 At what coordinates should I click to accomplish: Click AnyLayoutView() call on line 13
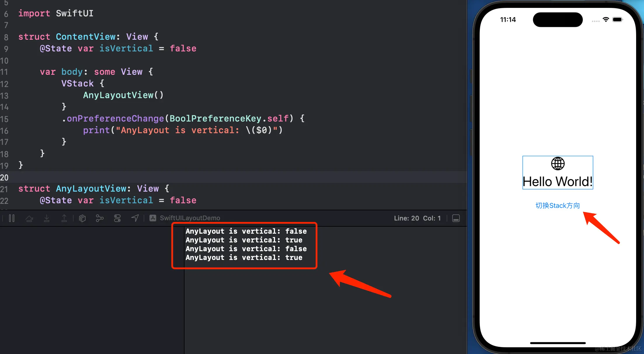tap(123, 95)
